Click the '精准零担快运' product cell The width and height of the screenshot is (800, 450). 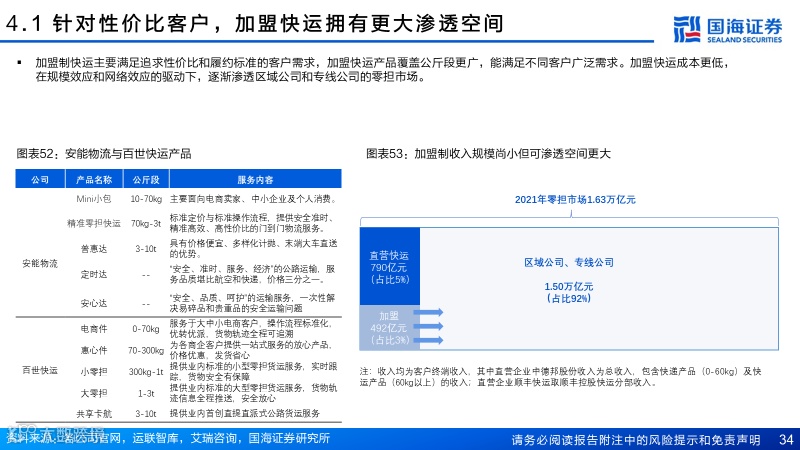tap(94, 223)
